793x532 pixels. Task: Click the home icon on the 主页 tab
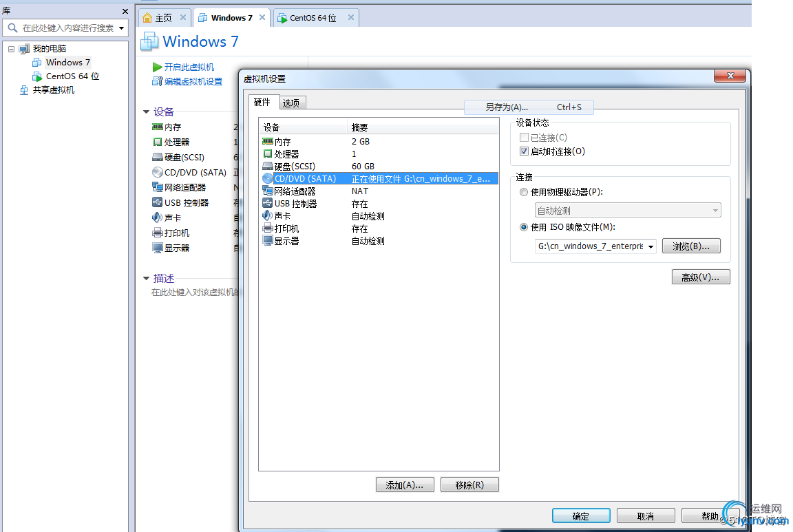tap(147, 18)
